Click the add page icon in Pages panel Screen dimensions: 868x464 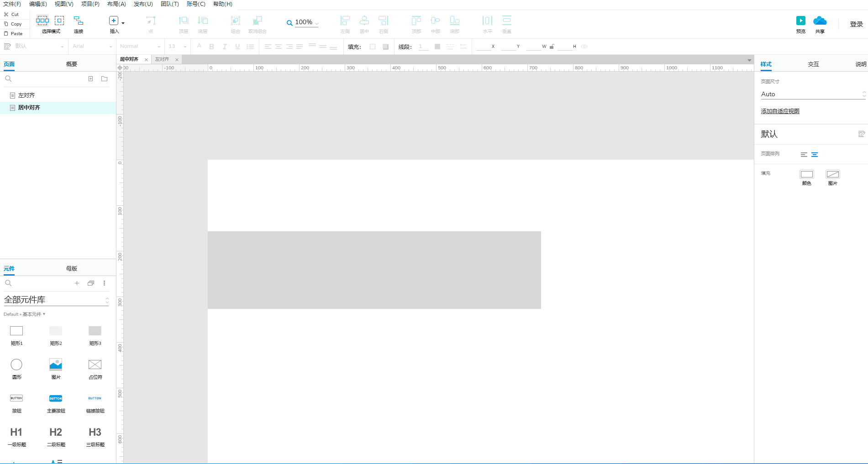coord(90,79)
